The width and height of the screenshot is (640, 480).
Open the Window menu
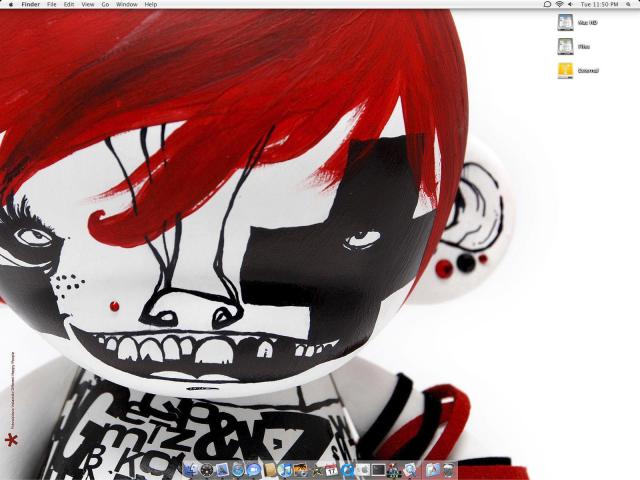127,4
